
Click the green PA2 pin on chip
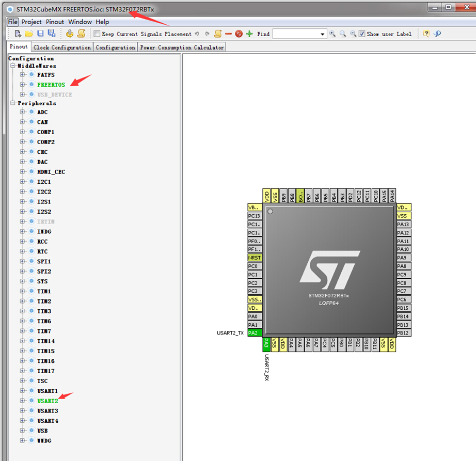click(x=255, y=333)
